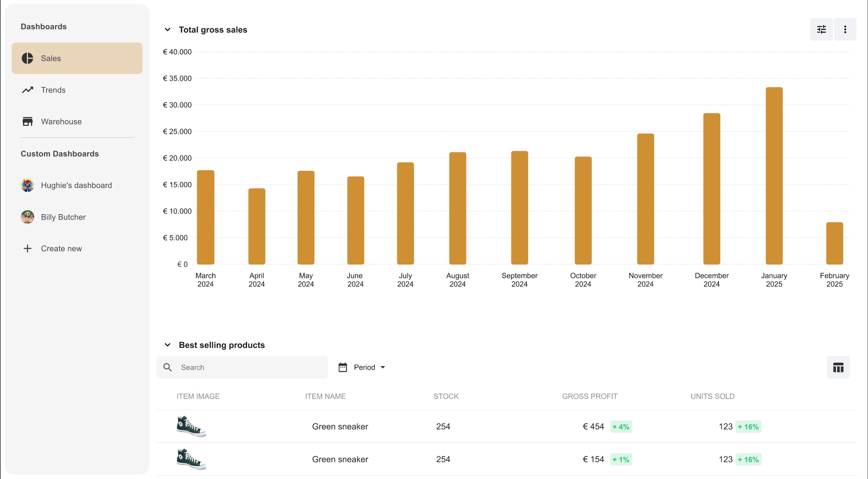
Task: Click the table columns layout icon
Action: pos(838,367)
